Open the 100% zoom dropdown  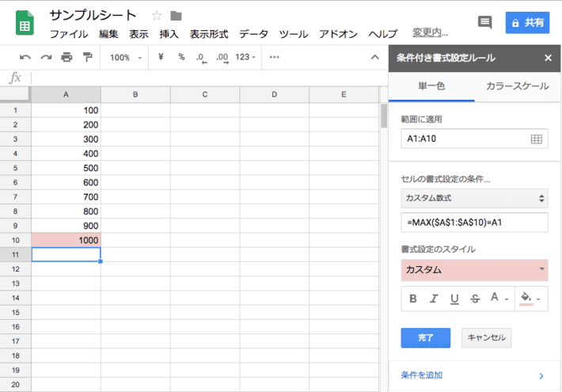point(126,57)
